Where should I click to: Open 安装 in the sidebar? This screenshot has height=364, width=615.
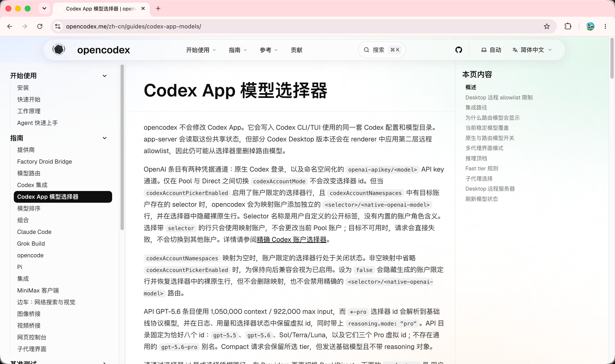pyautogui.click(x=23, y=88)
